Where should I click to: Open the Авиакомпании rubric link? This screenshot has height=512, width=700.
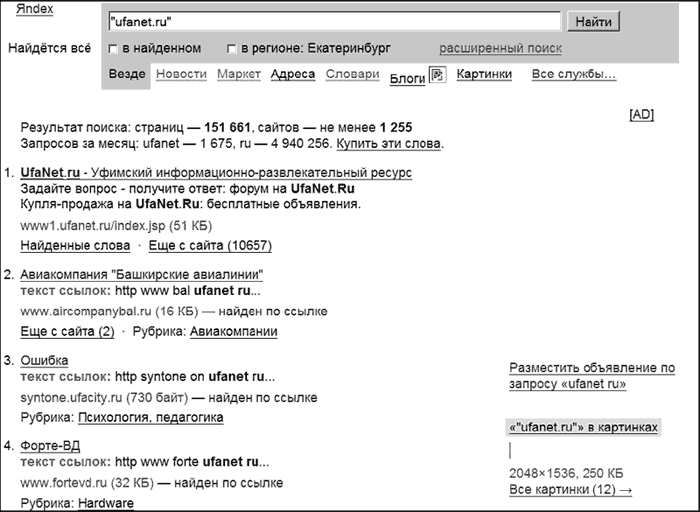click(233, 332)
